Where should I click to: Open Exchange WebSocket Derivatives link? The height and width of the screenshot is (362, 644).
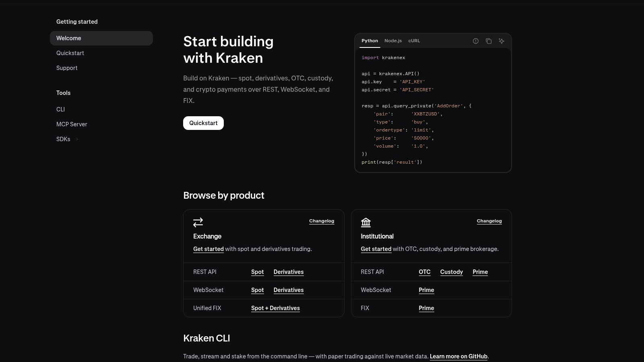[289, 290]
